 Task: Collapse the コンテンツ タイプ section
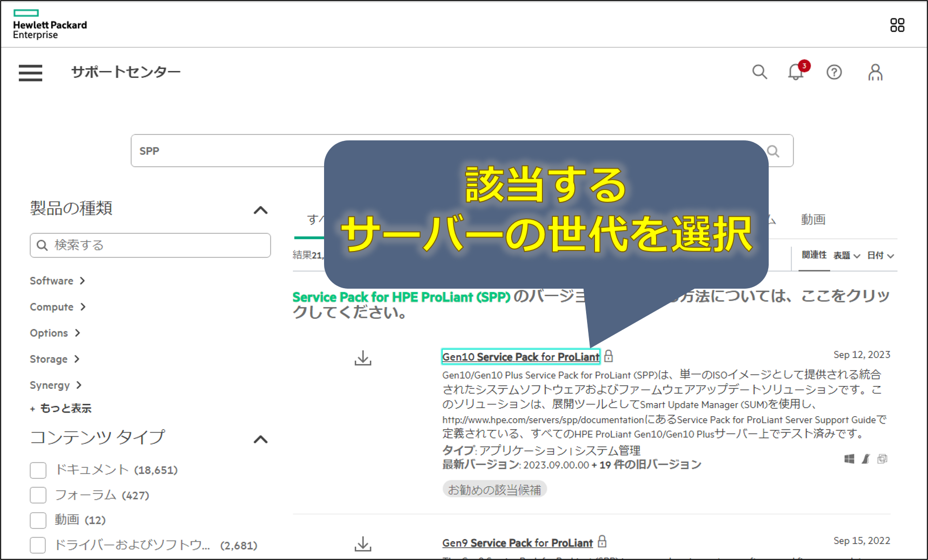pyautogui.click(x=261, y=439)
